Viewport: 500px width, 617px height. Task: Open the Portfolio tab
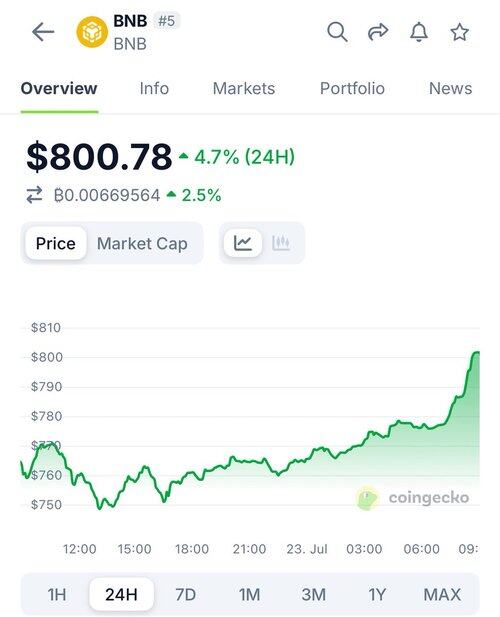(x=352, y=88)
